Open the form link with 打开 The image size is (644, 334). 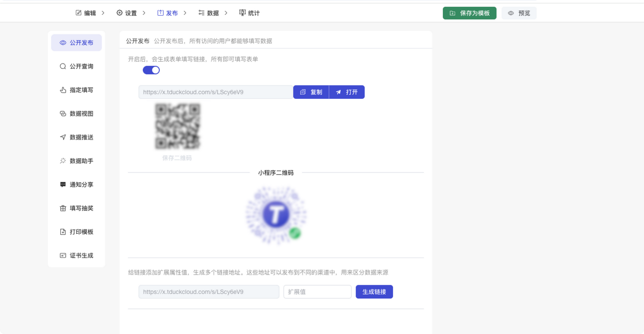tap(347, 92)
